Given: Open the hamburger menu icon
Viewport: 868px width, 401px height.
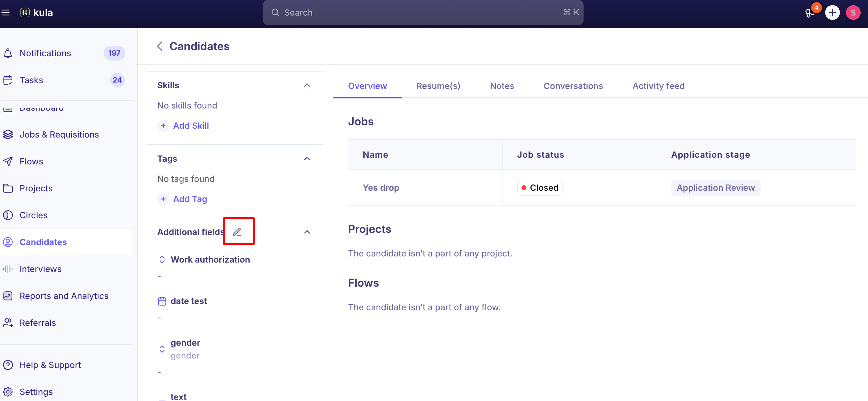Looking at the screenshot, I should (6, 13).
